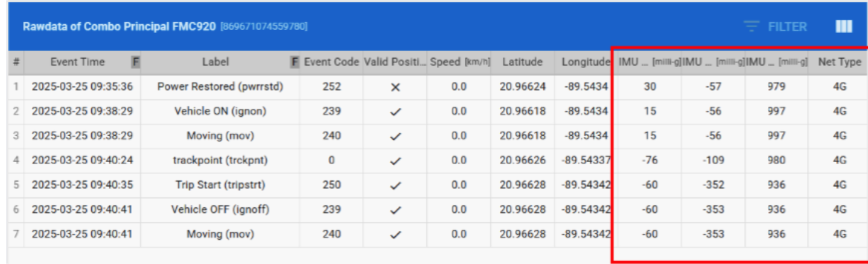Click the X mark in Power Restored row
The height and width of the screenshot is (264, 868).
[x=395, y=87]
